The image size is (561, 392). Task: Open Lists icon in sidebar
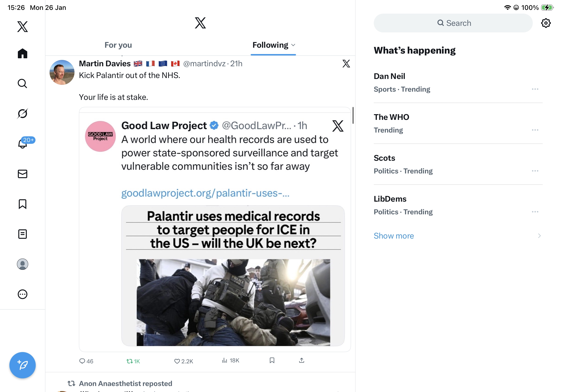tap(23, 234)
